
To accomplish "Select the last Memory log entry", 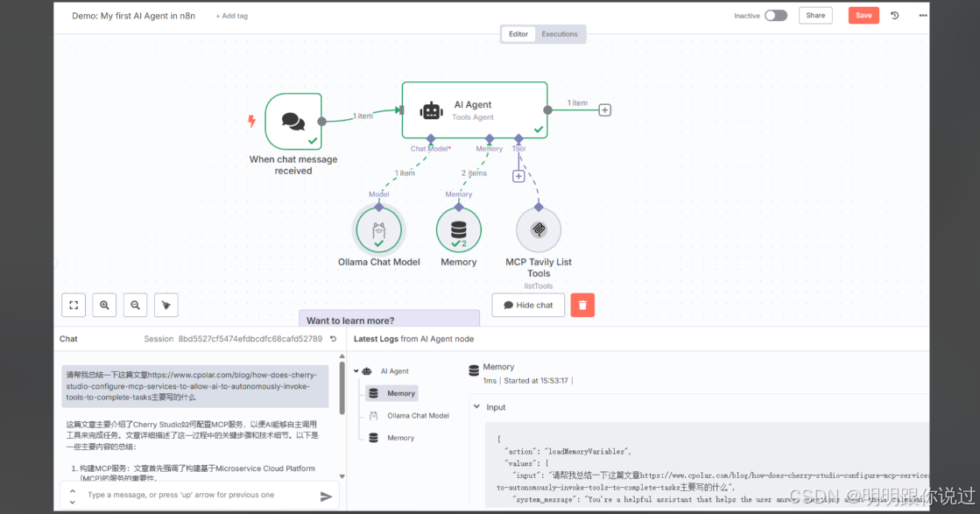I will click(x=391, y=438).
